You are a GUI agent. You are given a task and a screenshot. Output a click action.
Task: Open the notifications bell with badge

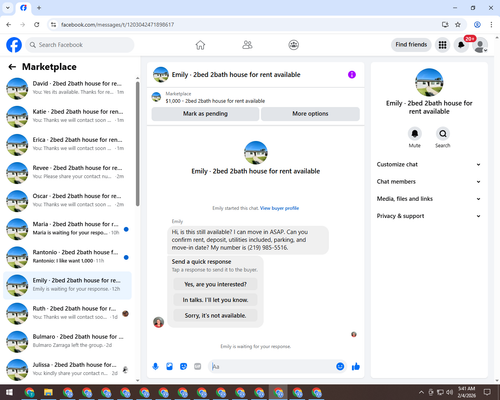coord(461,45)
